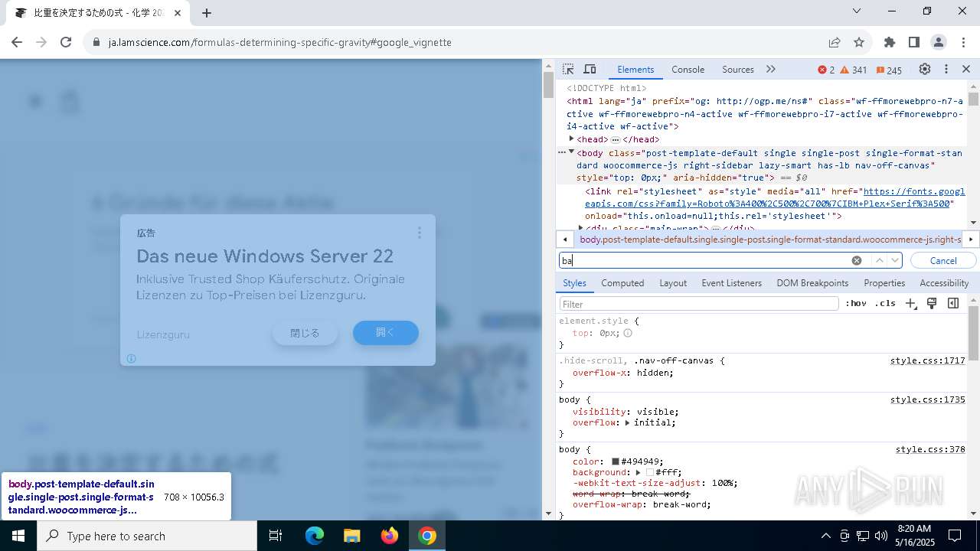Expand the overflow initial shorthand
980x551 pixels.
pos(627,422)
